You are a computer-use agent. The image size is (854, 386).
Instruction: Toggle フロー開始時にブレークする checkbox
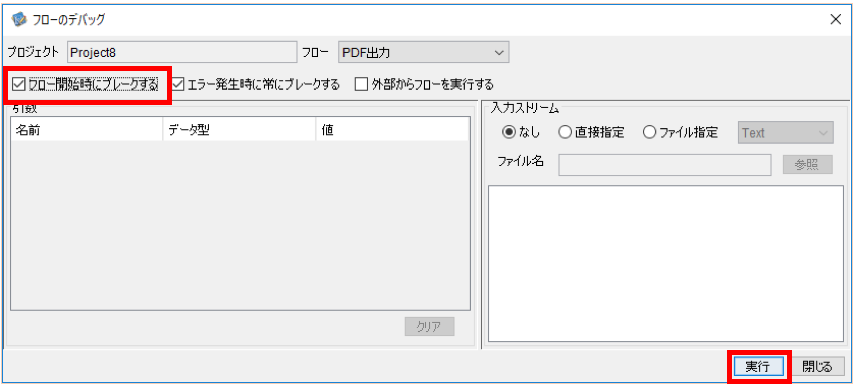click(19, 84)
